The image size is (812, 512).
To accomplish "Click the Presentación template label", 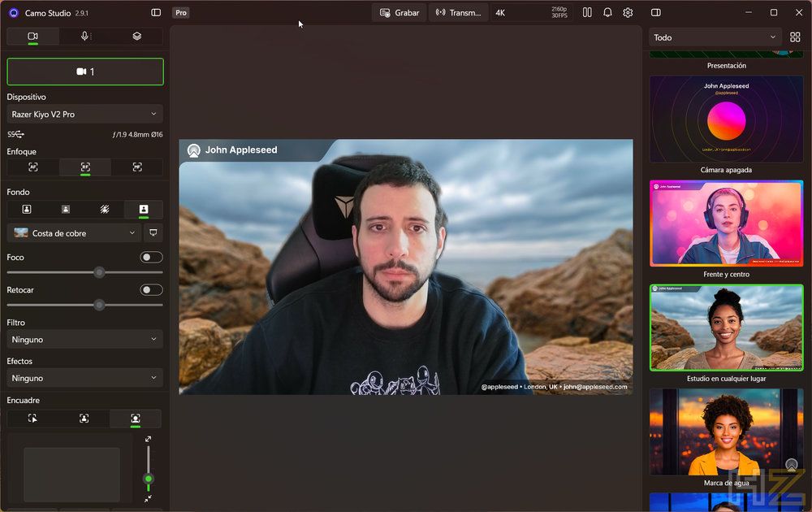I will 727,66.
